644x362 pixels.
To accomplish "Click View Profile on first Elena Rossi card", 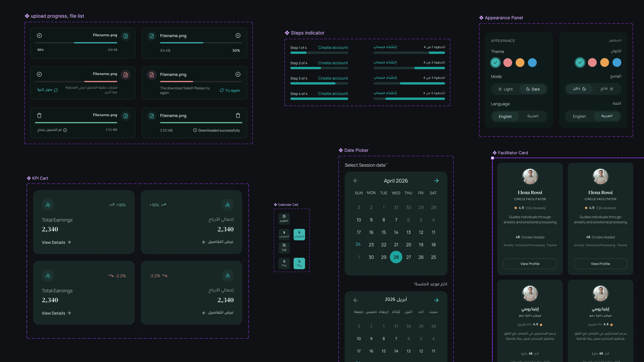I will tap(530, 264).
